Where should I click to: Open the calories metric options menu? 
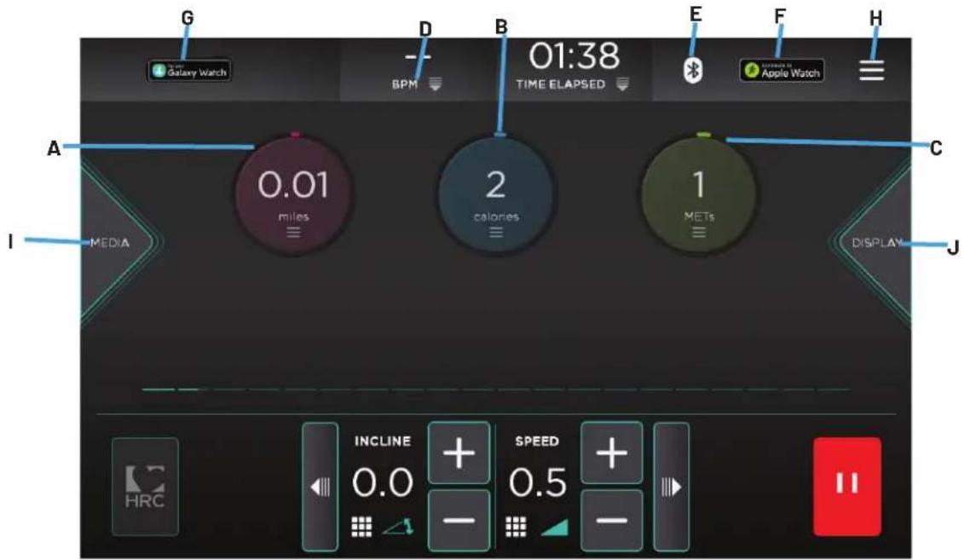[496, 233]
